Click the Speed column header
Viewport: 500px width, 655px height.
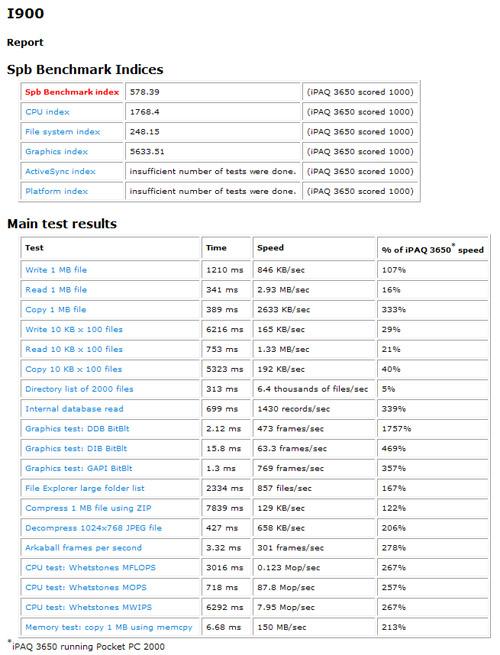pyautogui.click(x=270, y=248)
